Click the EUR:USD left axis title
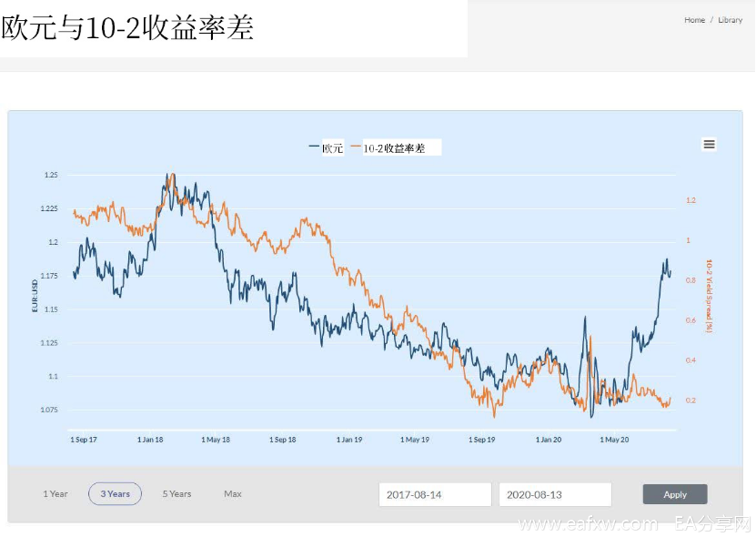Image resolution: width=756 pixels, height=537 pixels. (x=34, y=293)
